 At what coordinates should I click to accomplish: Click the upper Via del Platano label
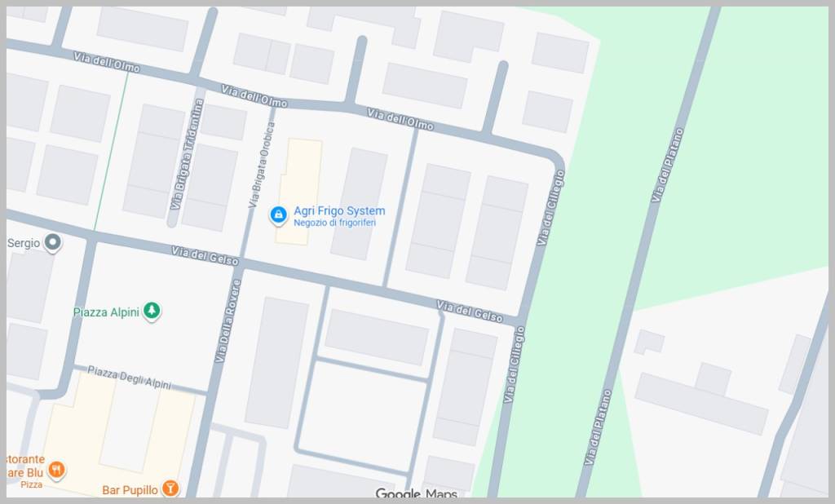(667, 166)
